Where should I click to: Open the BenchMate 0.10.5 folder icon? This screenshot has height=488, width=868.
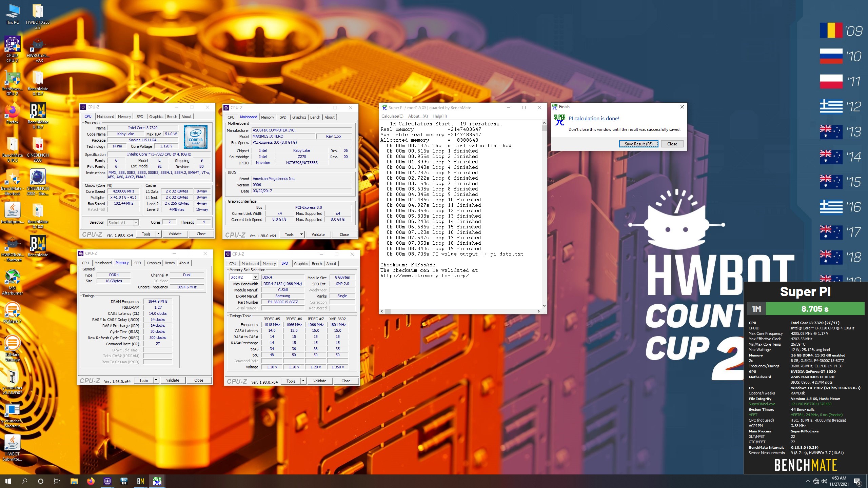13,149
